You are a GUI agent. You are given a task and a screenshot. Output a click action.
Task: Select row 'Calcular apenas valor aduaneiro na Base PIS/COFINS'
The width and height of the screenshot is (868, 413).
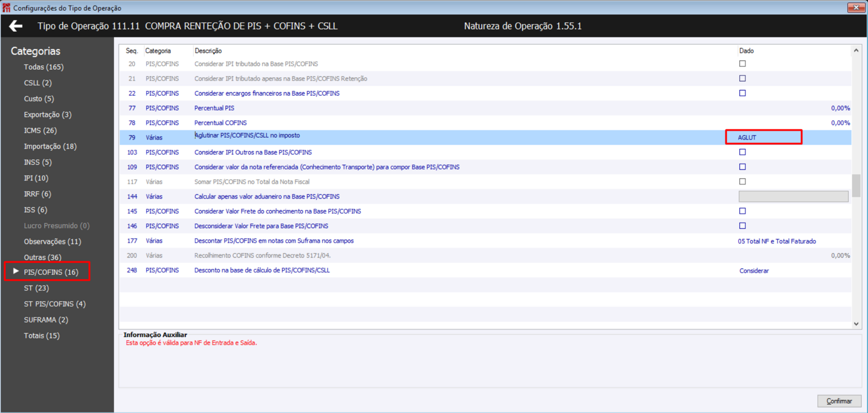pos(267,196)
